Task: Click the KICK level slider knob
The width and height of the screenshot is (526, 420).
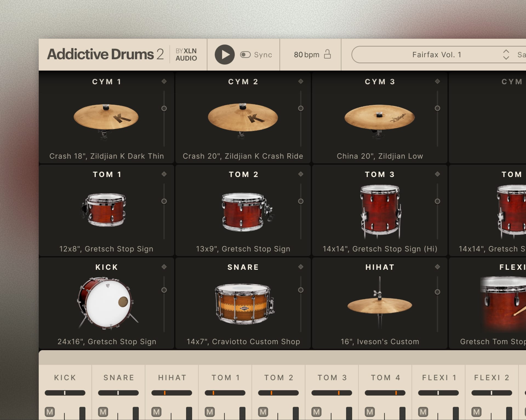Action: coord(164,290)
